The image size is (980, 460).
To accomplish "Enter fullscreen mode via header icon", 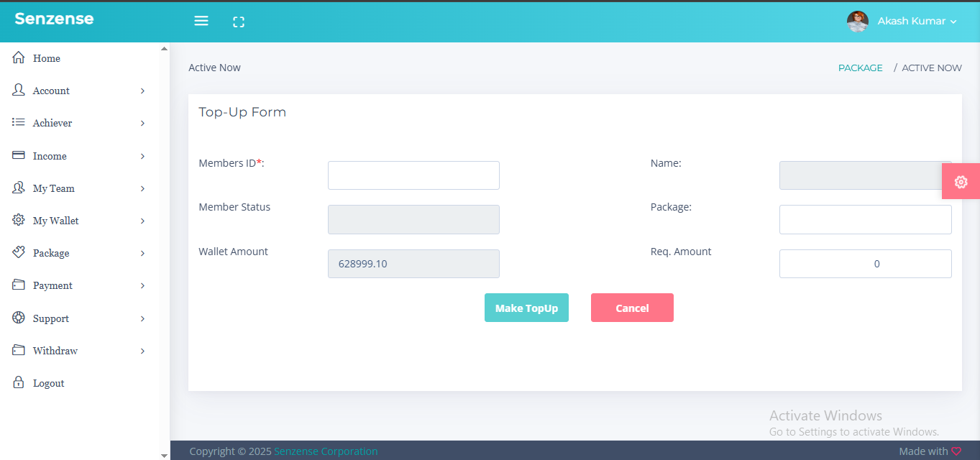I will pos(239,22).
